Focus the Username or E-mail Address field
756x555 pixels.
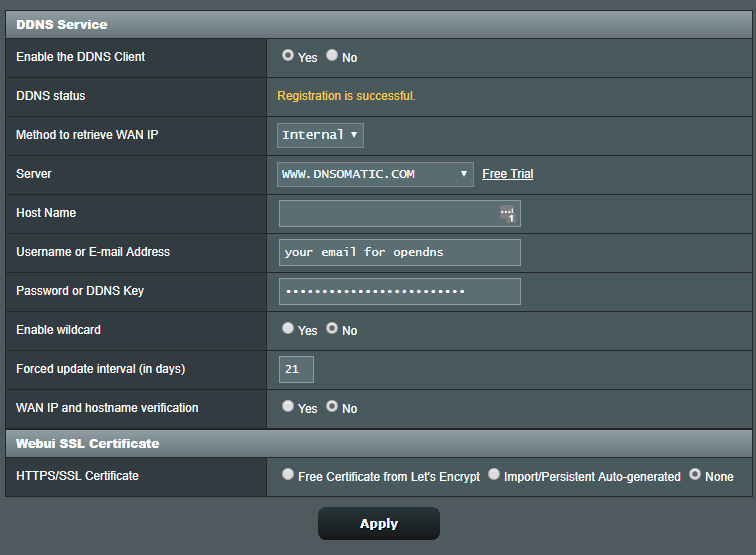pyautogui.click(x=399, y=252)
